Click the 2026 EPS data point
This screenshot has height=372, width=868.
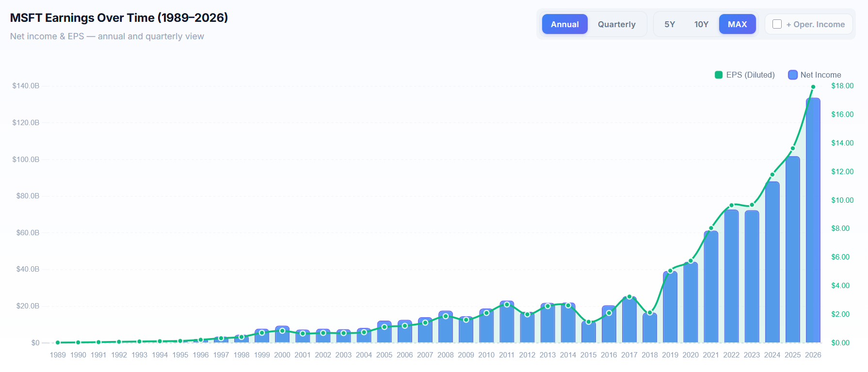[813, 87]
